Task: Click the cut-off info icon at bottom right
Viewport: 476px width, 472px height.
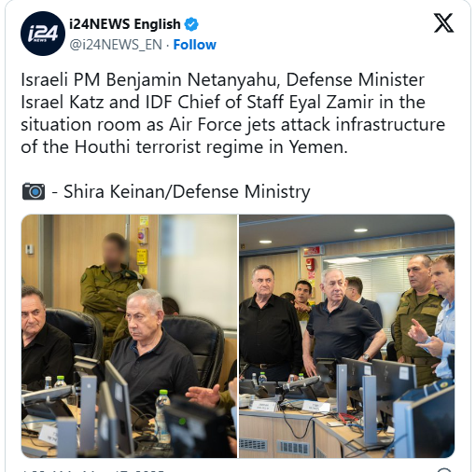Action: 444,469
